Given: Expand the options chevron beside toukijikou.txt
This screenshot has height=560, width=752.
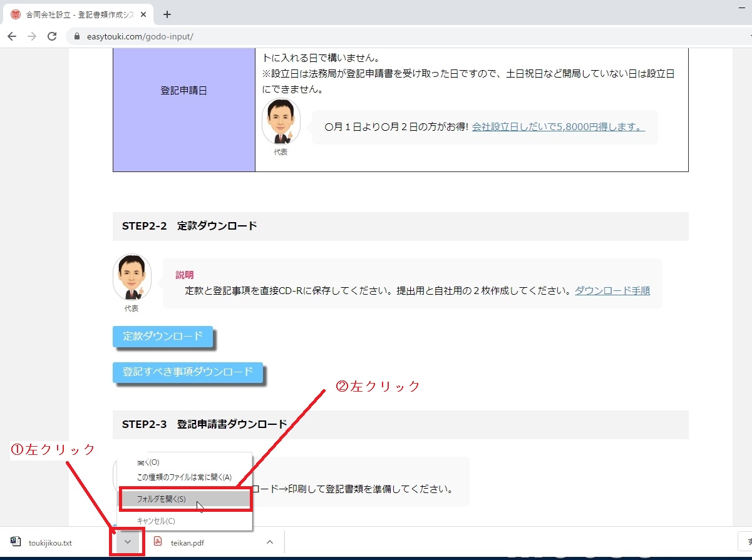Looking at the screenshot, I should 128,542.
